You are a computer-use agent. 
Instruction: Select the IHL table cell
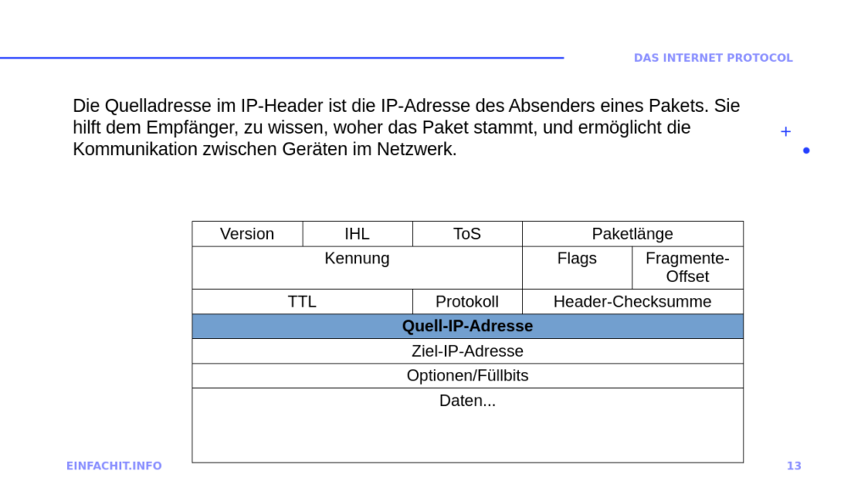(357, 234)
